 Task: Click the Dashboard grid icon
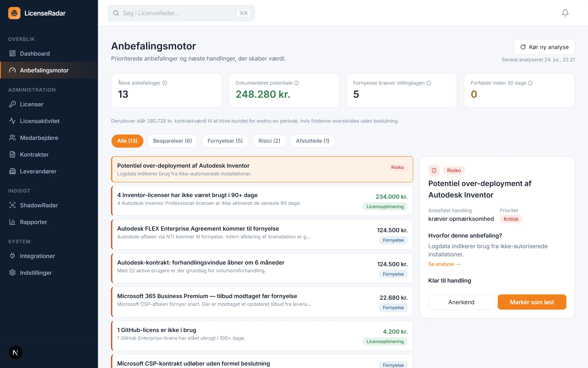click(x=12, y=54)
